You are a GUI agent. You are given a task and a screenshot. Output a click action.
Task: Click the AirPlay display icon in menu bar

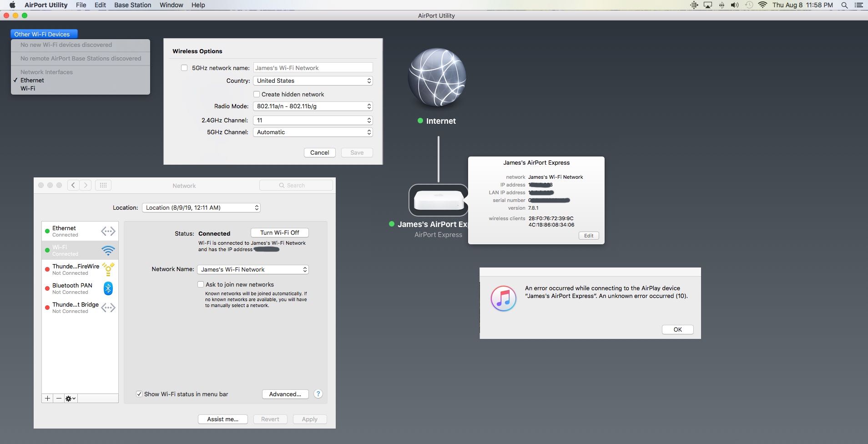(x=708, y=5)
